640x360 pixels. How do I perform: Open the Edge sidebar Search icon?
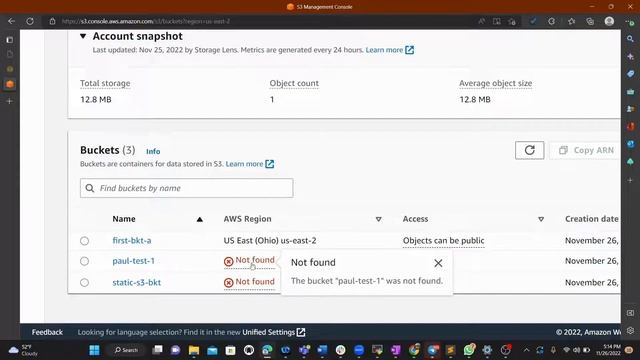click(x=630, y=39)
